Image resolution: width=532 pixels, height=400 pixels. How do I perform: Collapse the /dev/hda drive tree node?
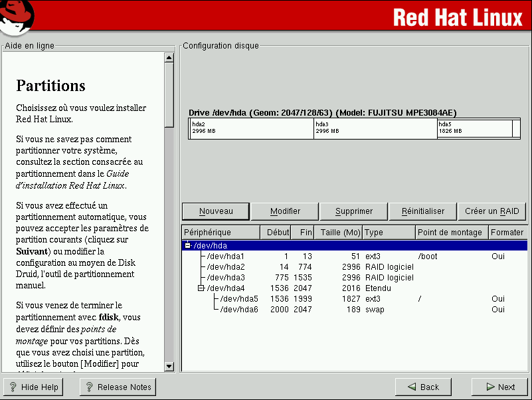187,245
